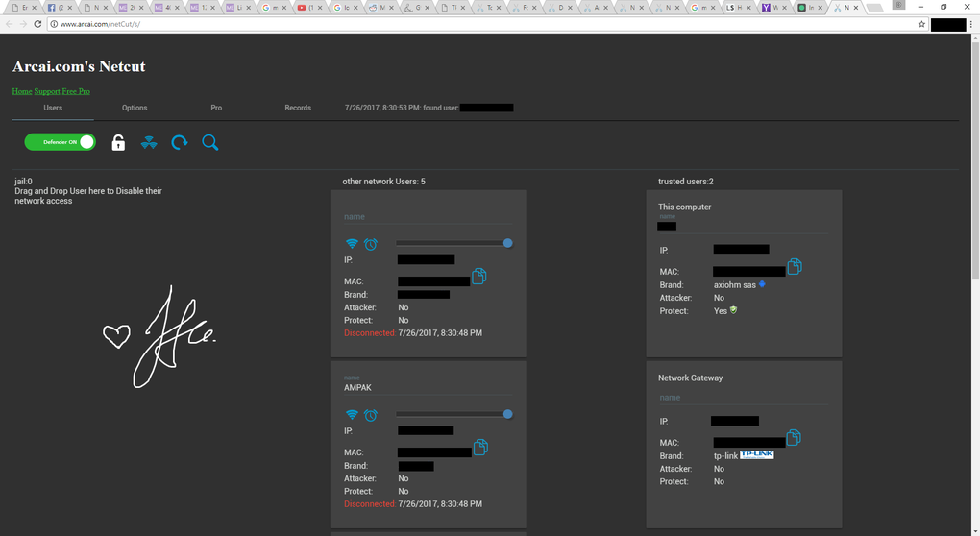Click the 'Network Gateway' card title
The image size is (980, 536).
tap(690, 378)
